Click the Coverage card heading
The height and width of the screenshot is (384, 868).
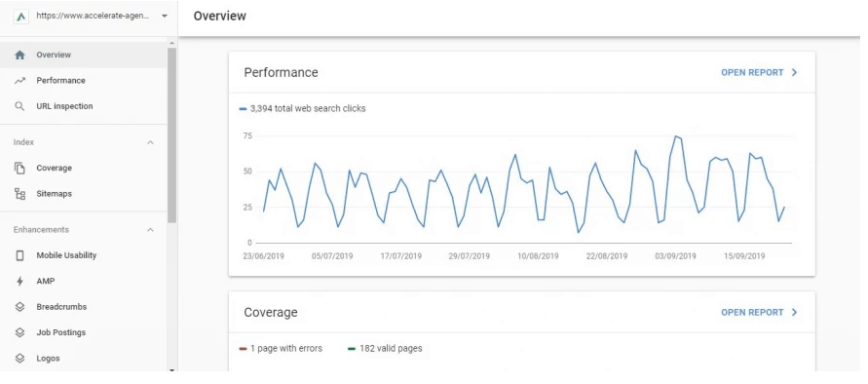271,313
